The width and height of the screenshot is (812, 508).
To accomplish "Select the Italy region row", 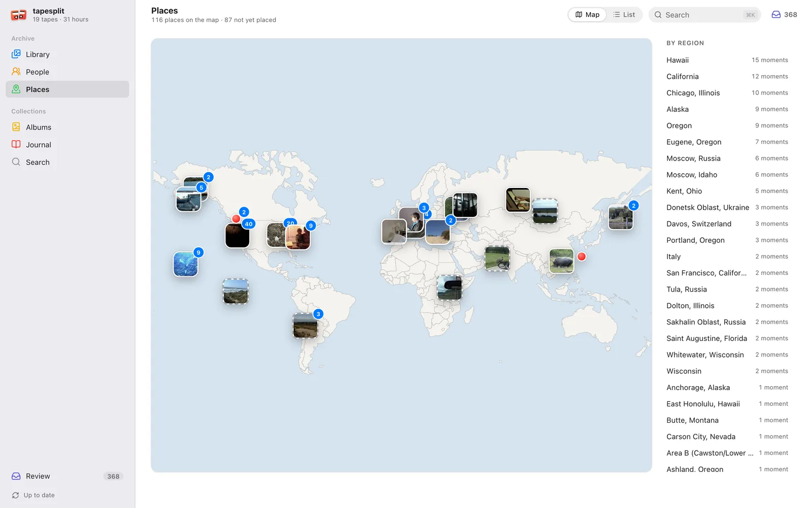I will 727,257.
